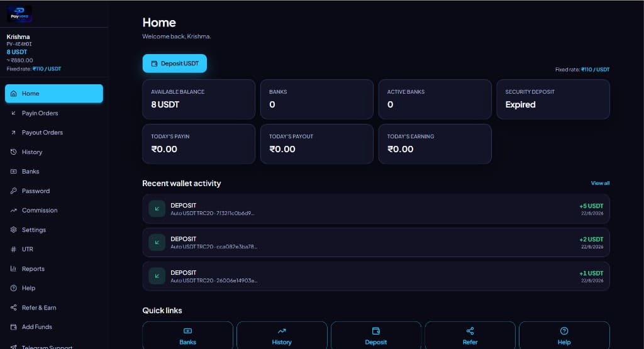Image resolution: width=644 pixels, height=349 pixels.
Task: Click the Welcome back, Krishma text
Action: 177,36
